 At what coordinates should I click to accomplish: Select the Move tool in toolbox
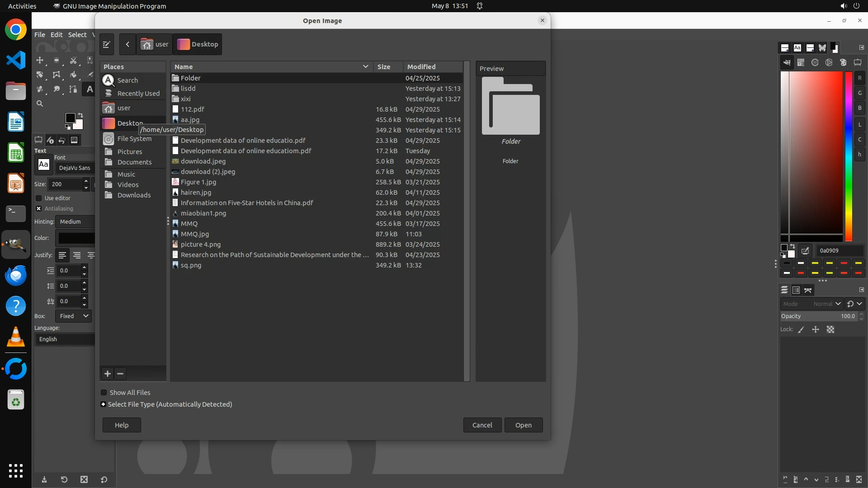(x=40, y=60)
